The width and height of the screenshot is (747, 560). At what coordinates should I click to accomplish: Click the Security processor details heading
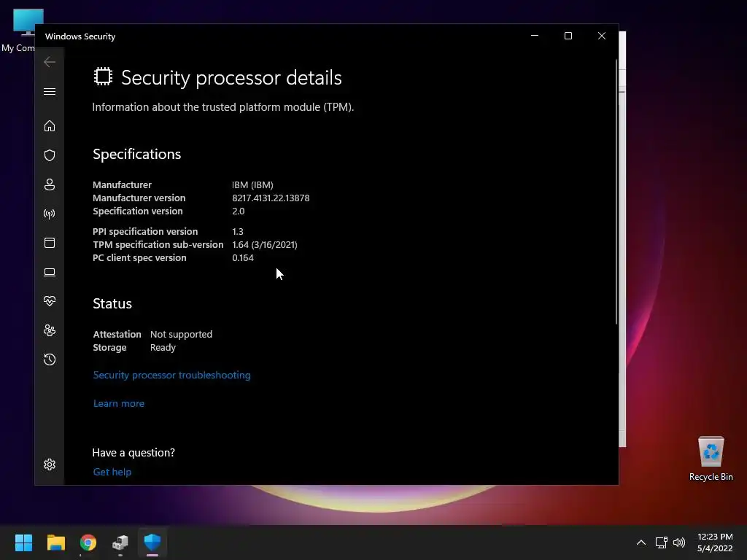(231, 77)
